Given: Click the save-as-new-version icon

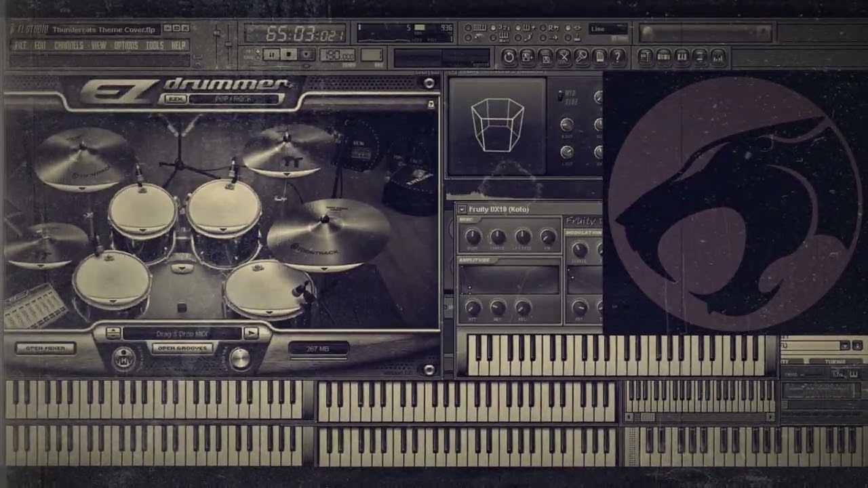Looking at the screenshot, I should (x=527, y=56).
